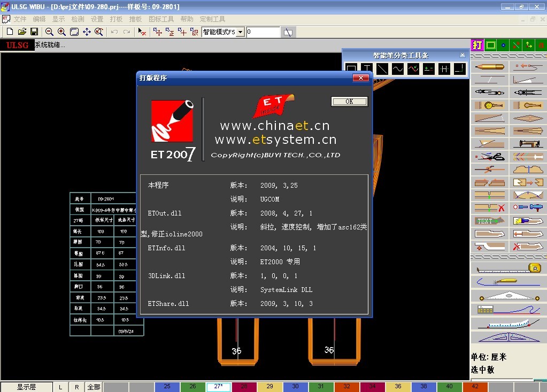
Task: Select the move pattern piece tool
Action: point(157,32)
